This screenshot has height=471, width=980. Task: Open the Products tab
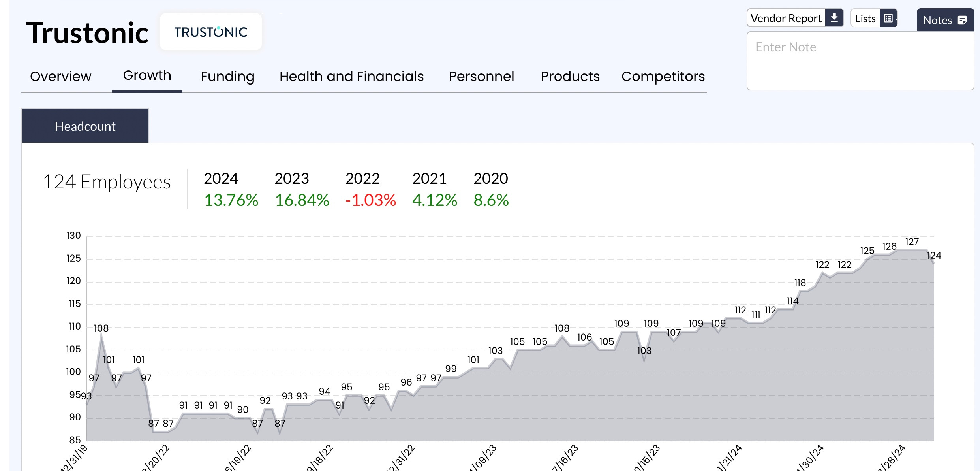tap(570, 76)
